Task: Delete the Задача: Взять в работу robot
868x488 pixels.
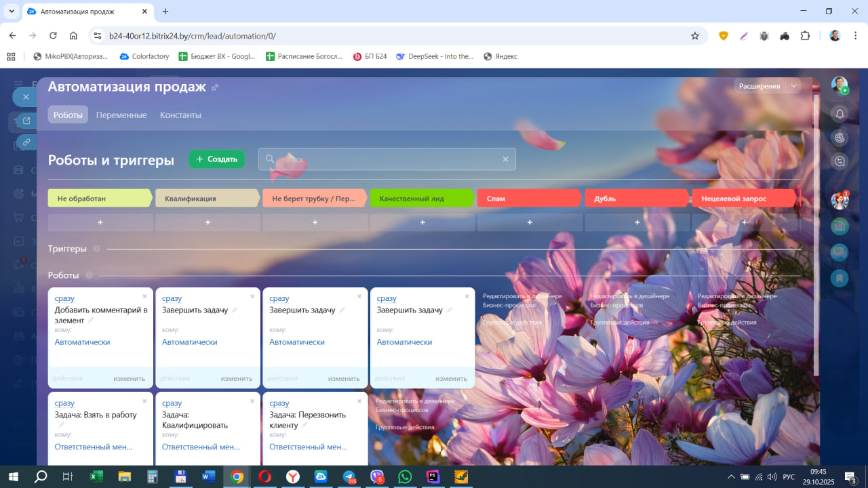Action: click(144, 401)
